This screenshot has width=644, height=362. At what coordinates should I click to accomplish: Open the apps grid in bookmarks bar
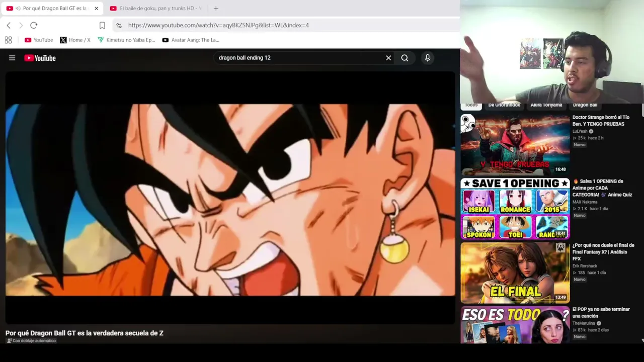tap(9, 40)
